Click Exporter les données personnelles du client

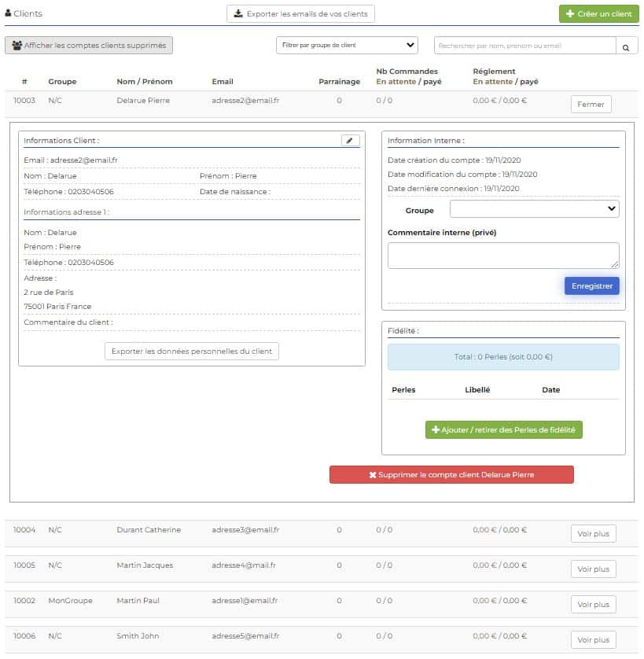pyautogui.click(x=192, y=352)
